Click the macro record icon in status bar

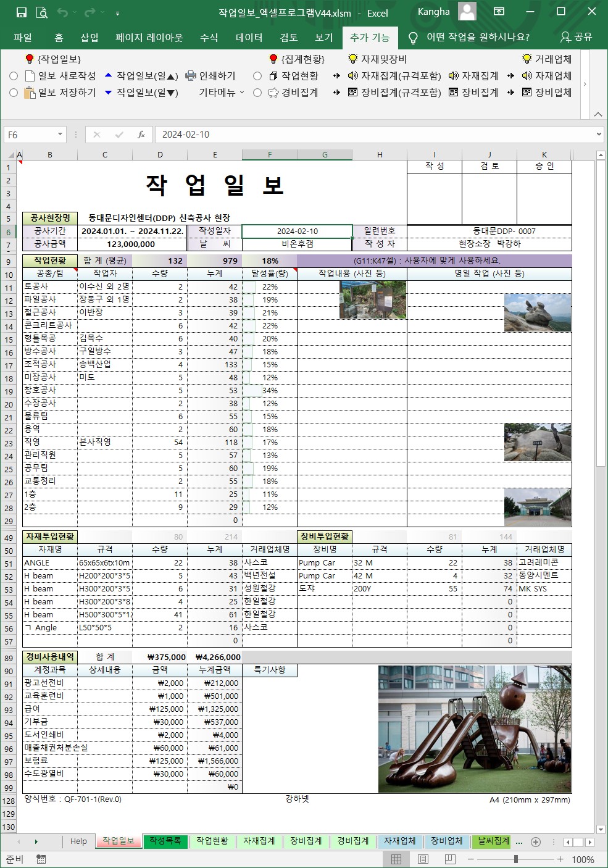pyautogui.click(x=41, y=859)
